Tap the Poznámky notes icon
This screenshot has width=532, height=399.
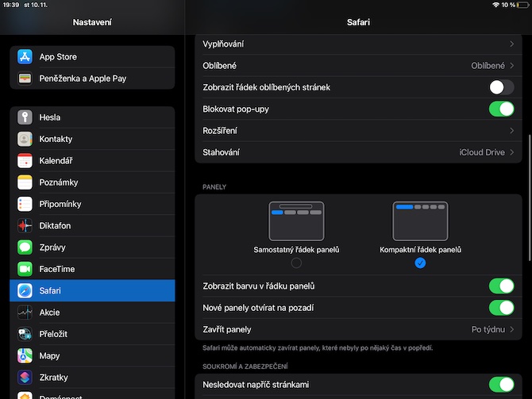25,182
